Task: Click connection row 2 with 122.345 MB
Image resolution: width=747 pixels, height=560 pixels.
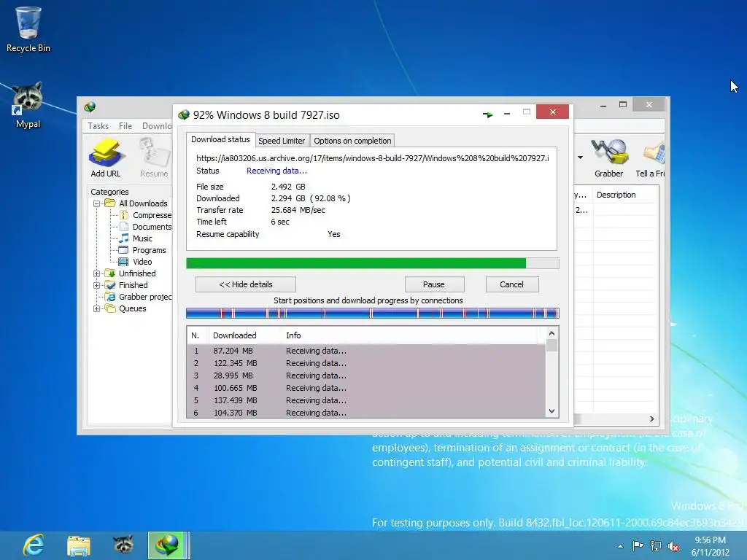Action: tap(366, 363)
